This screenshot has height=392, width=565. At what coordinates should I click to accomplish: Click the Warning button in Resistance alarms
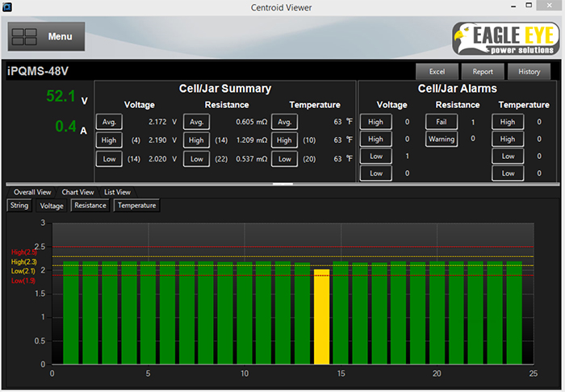pyautogui.click(x=442, y=140)
